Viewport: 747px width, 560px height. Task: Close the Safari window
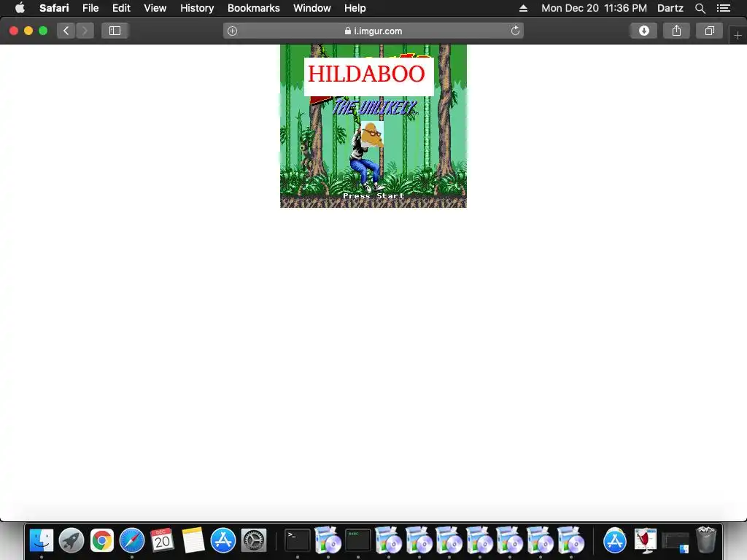coord(14,31)
